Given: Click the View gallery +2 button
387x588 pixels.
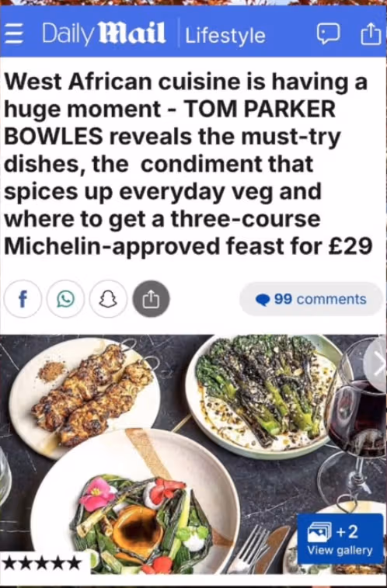Looking at the screenshot, I should 340,539.
